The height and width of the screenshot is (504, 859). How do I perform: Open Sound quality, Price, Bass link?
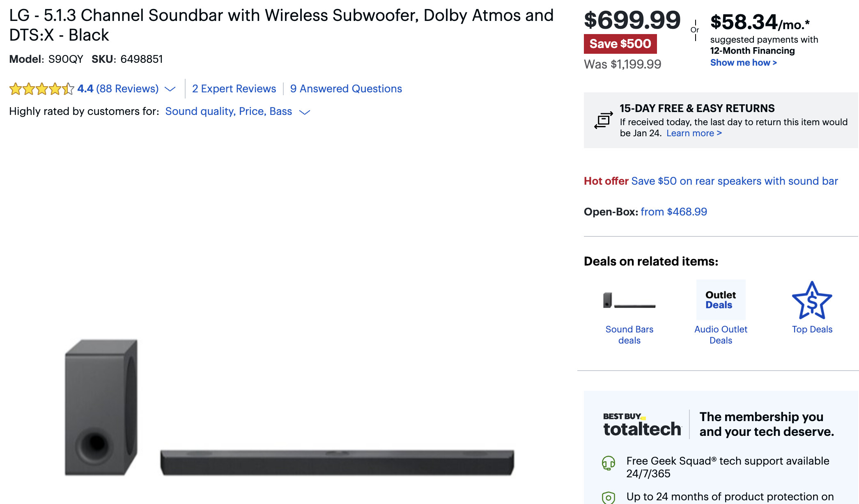coord(228,112)
